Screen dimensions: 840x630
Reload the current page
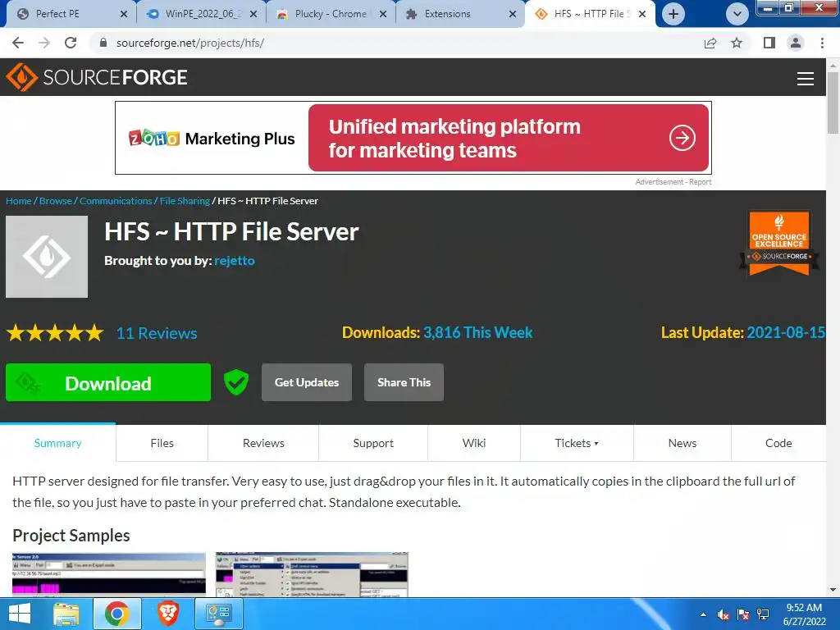tap(71, 43)
